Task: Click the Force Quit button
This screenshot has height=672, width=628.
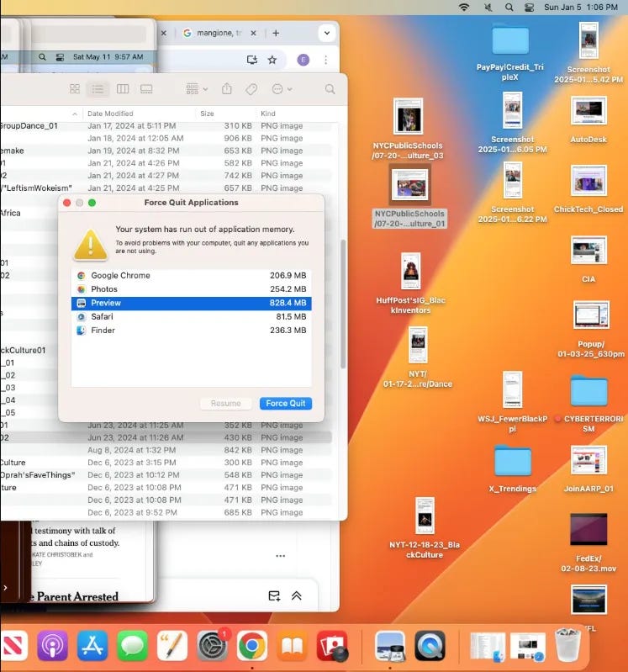Action: click(x=286, y=404)
